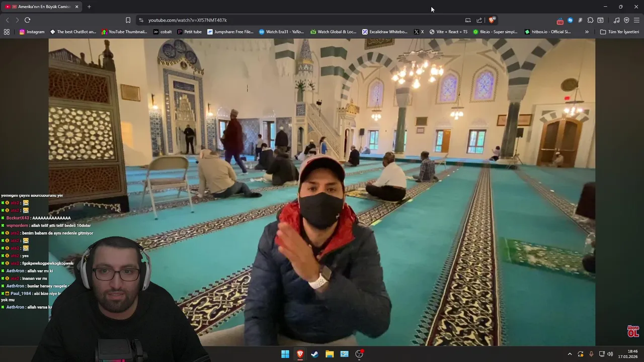Open the Brave VPN shield icon
This screenshot has height=362, width=644.
tap(626, 20)
